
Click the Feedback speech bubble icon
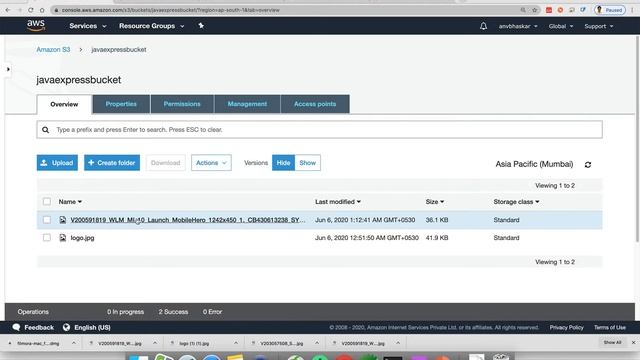16,327
